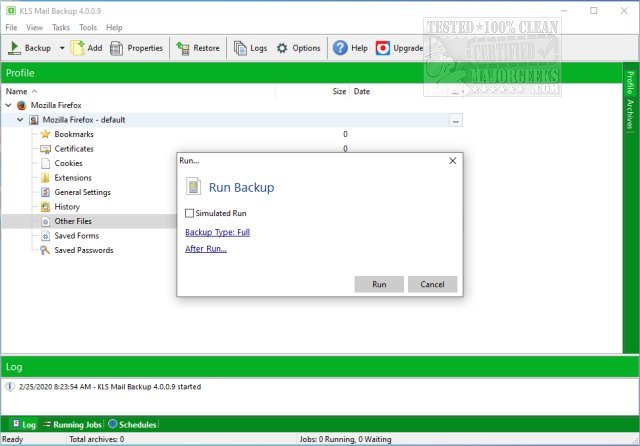Open the Help menu
The height and width of the screenshot is (446, 640).
pos(114,27)
